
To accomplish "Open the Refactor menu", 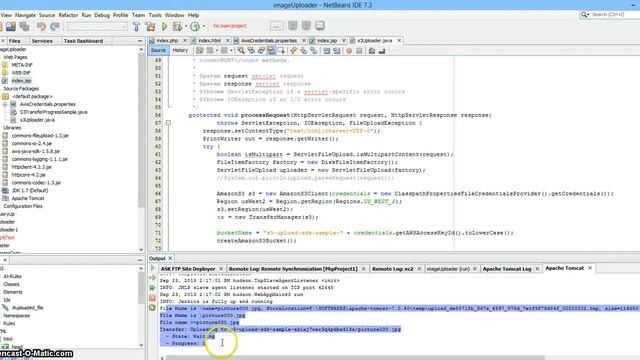I will click(68, 15).
